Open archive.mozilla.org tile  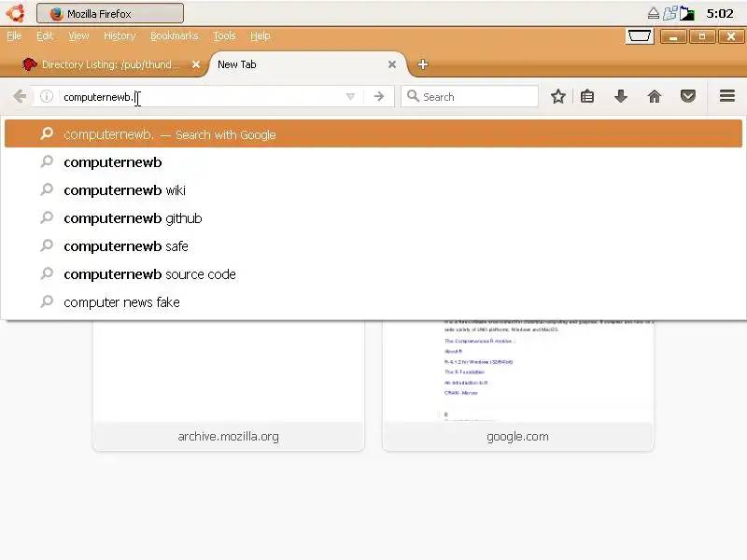click(x=229, y=385)
